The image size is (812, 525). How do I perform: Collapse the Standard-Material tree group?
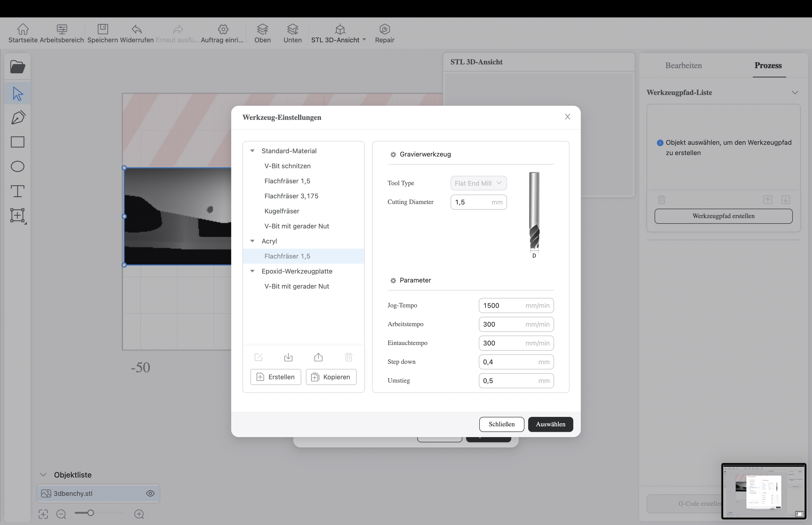(253, 151)
